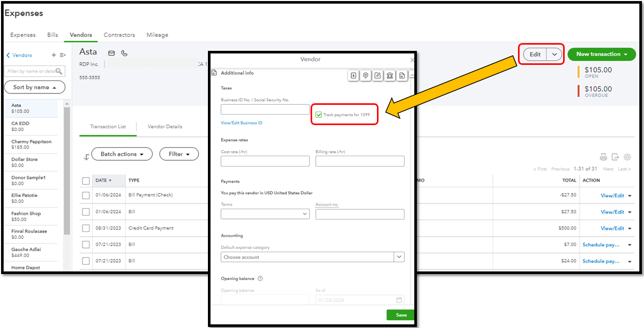The height and width of the screenshot is (328, 644).
Task: Click the document icon in the Vendor dialog toolbar
Action: coord(402,76)
